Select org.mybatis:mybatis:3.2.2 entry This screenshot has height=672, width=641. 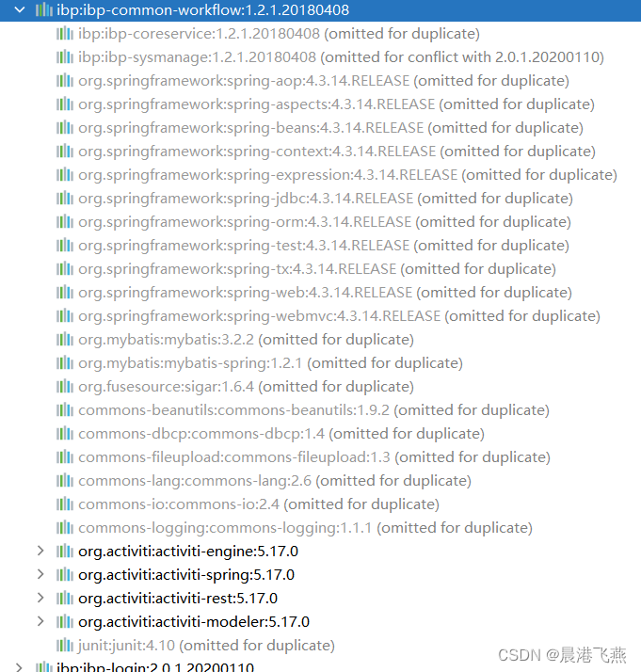[246, 340]
